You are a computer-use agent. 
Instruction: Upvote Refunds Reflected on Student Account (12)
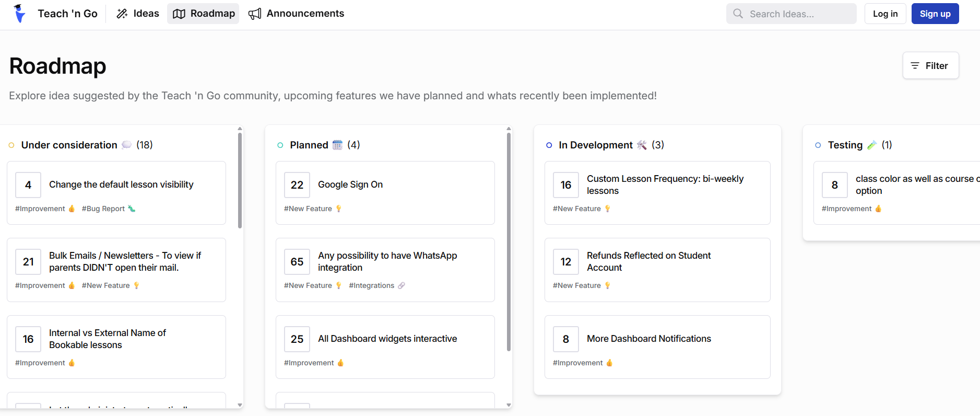(x=566, y=262)
